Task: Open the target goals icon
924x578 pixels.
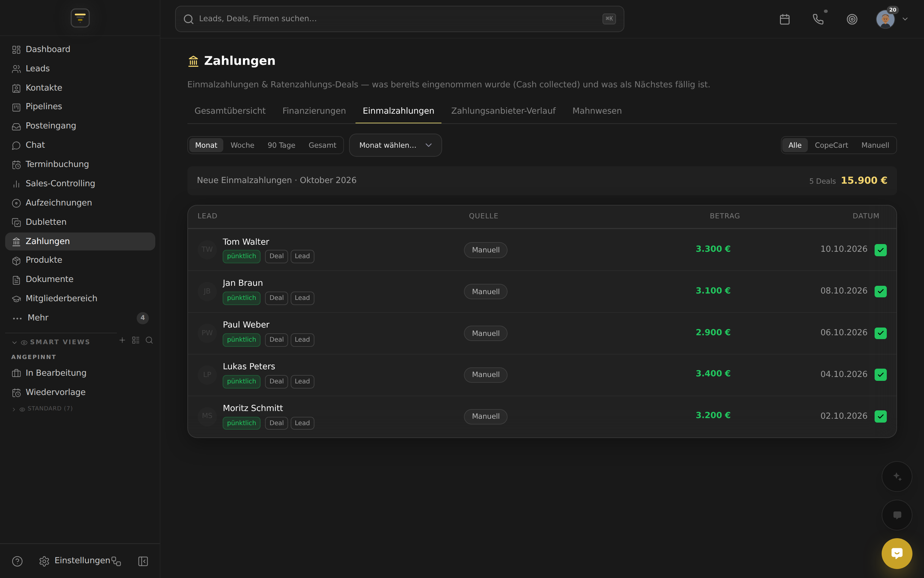Action: [x=852, y=19]
